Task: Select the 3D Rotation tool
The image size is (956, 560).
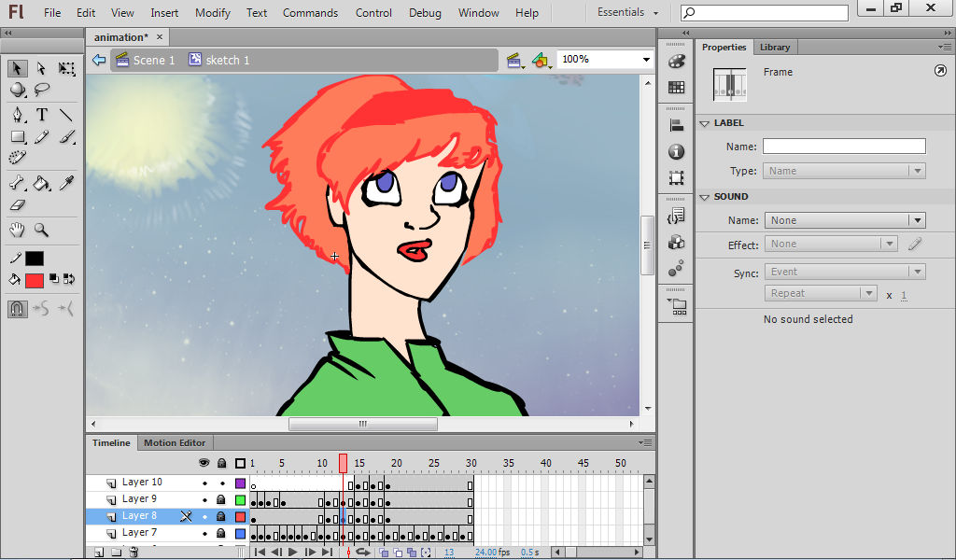Action: point(18,91)
